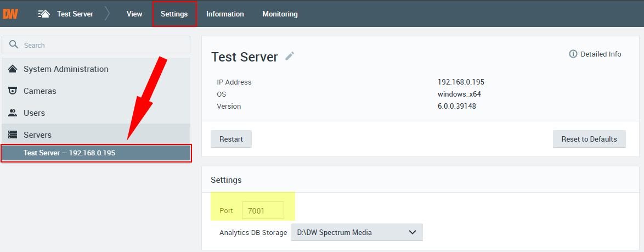This screenshot has height=252, width=644.
Task: Select Test Server – 192.168.0.195 entry
Action: 96,153
